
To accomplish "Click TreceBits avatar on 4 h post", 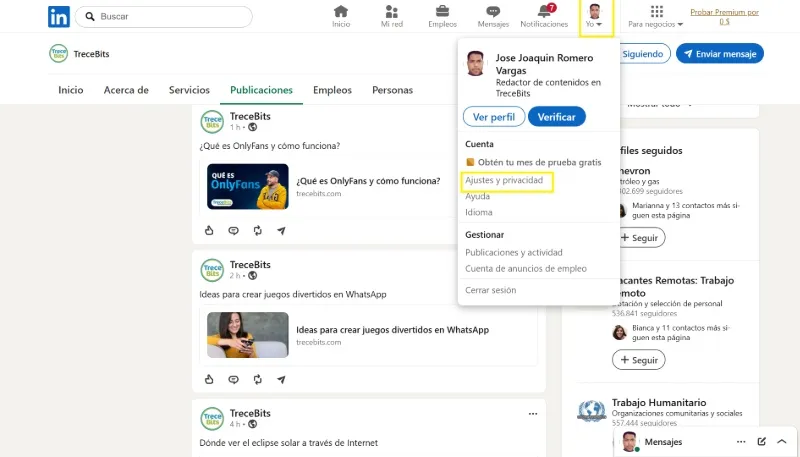I will pos(212,419).
